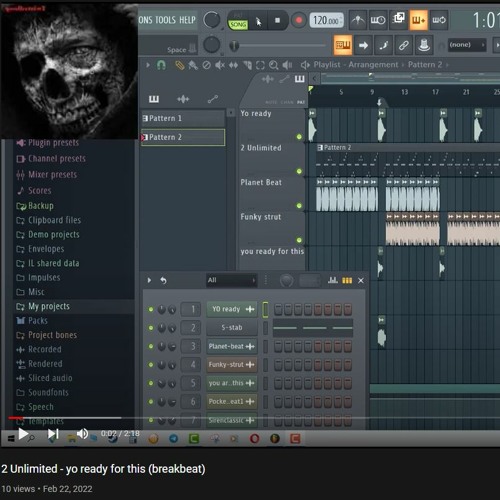Open the (none) pattern dropdown
The height and width of the screenshot is (500, 500).
pos(466,45)
